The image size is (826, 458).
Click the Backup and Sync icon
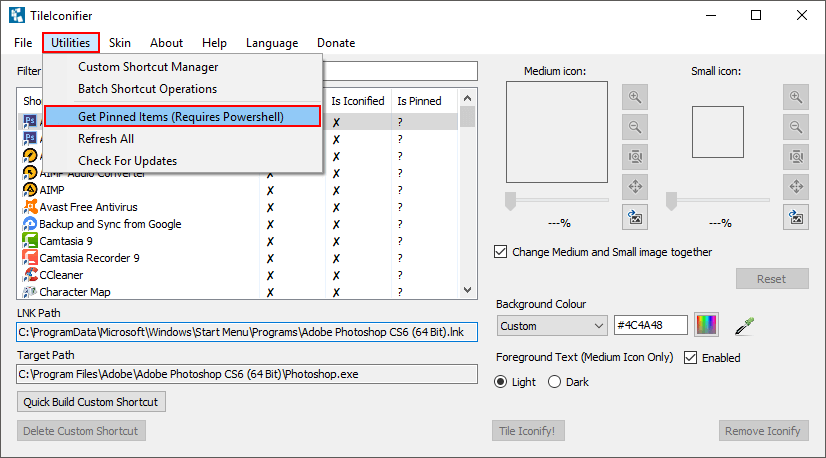pos(30,224)
